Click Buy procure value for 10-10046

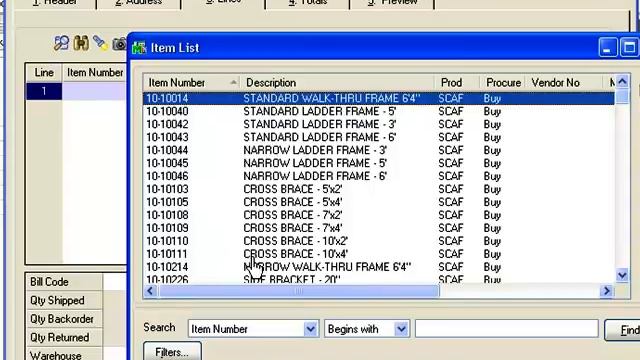[x=492, y=176]
